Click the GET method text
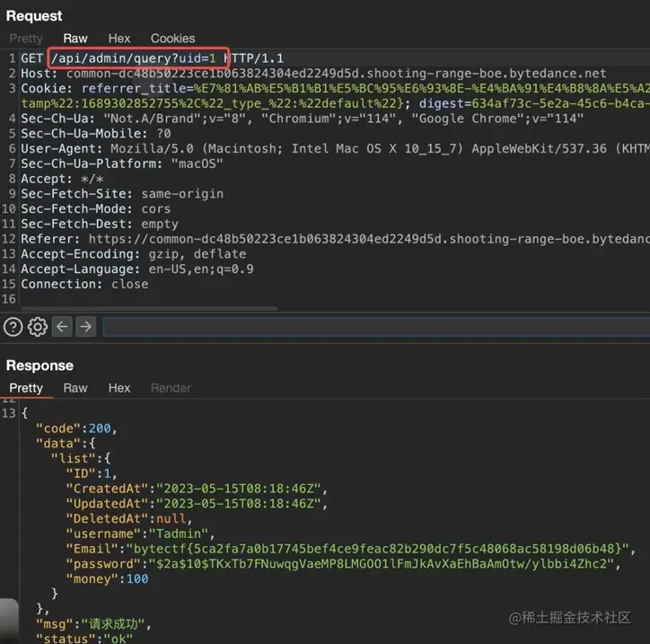Image resolution: width=650 pixels, height=644 pixels. 32,58
